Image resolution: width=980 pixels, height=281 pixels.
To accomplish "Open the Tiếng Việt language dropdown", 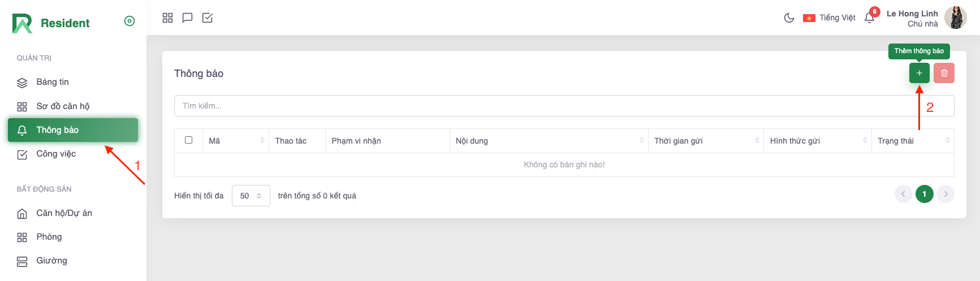I will coord(829,18).
